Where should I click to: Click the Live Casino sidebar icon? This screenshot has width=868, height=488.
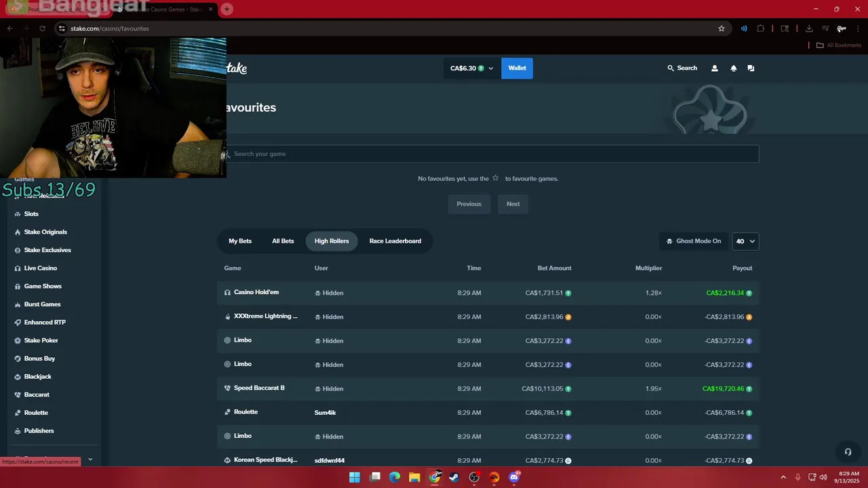[18, 268]
